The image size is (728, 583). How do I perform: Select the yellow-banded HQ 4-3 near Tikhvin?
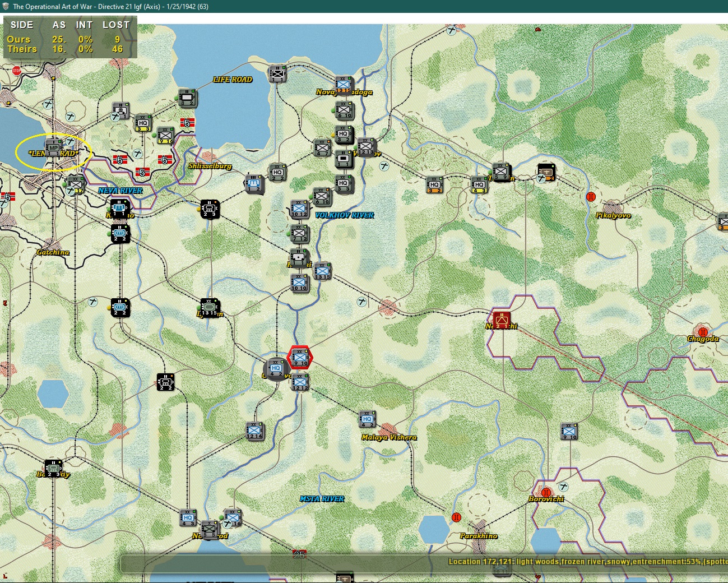(479, 184)
